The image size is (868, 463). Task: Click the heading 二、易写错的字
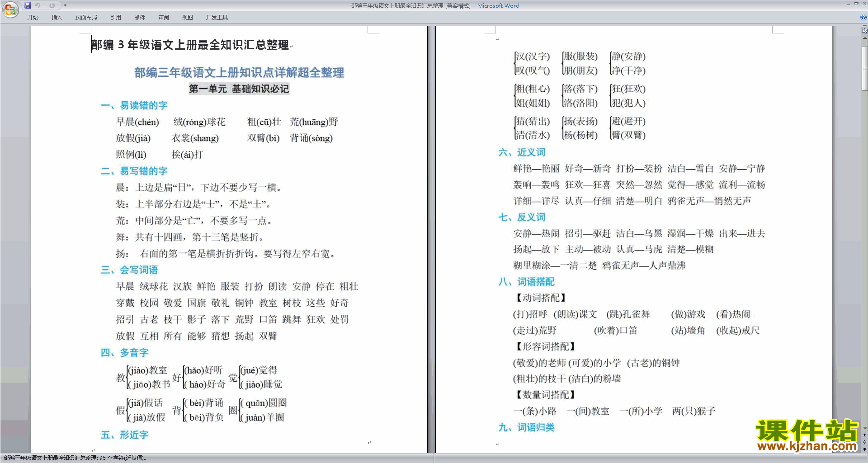[134, 171]
